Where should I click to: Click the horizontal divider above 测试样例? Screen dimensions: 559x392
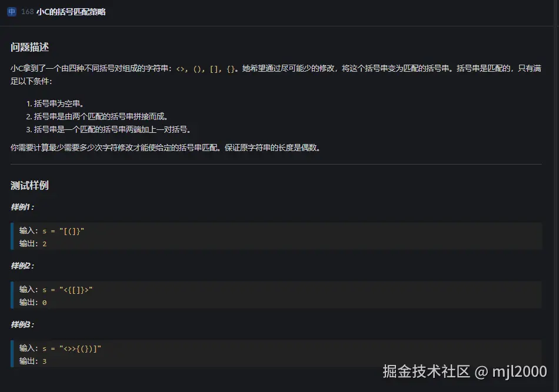276,164
